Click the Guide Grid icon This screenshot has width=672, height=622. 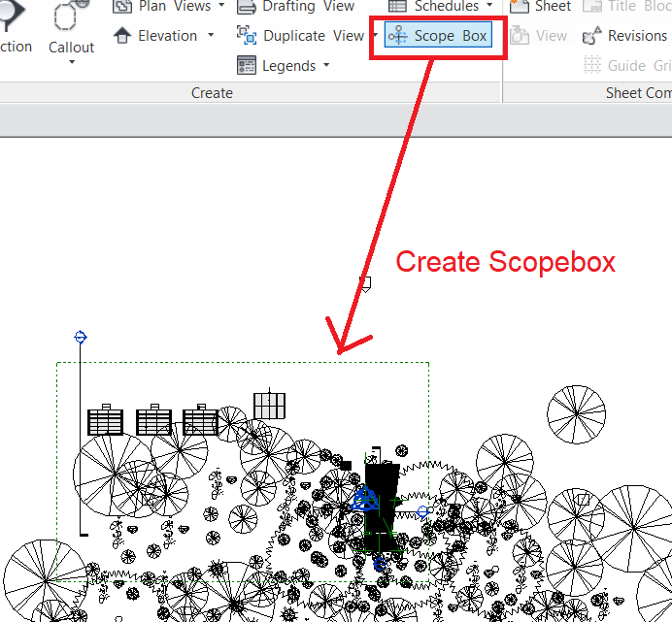(592, 66)
